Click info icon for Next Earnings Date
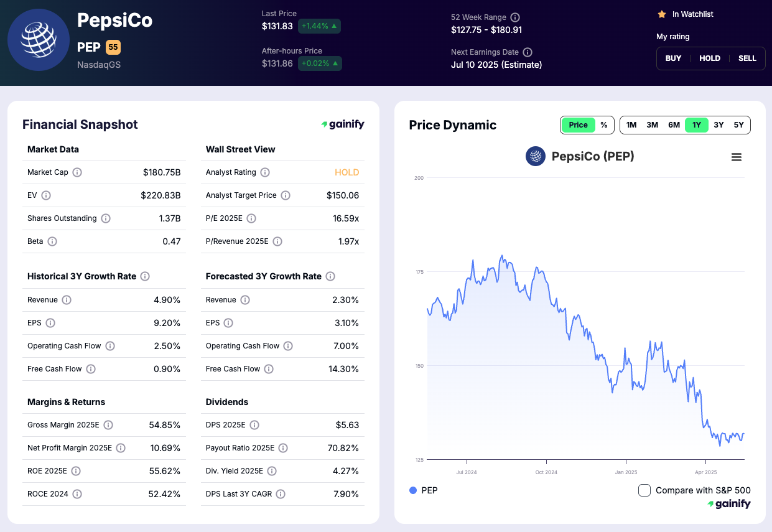Image resolution: width=772 pixels, height=532 pixels. [528, 52]
